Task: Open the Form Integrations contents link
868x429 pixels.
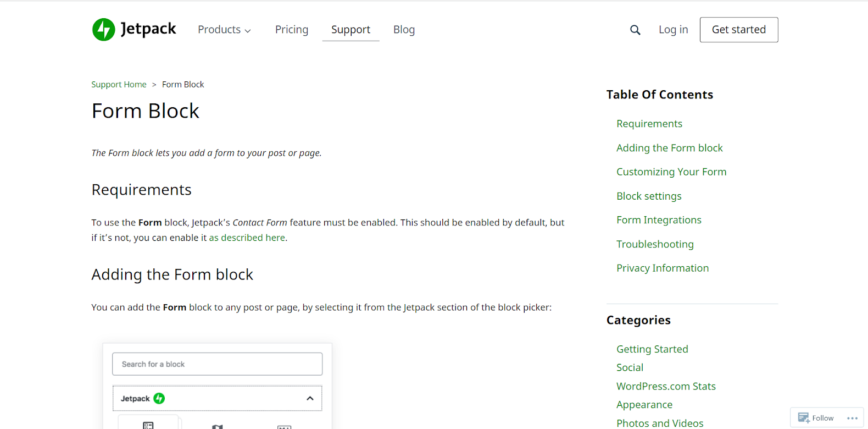Action: 659,220
